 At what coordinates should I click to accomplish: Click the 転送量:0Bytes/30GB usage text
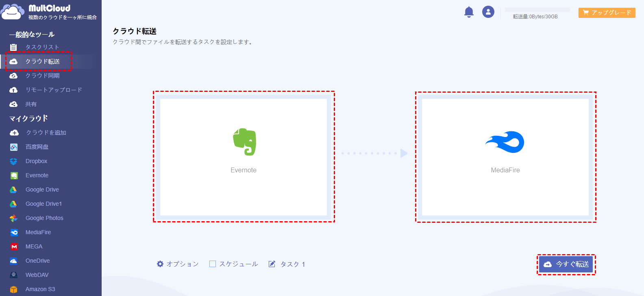point(535,17)
